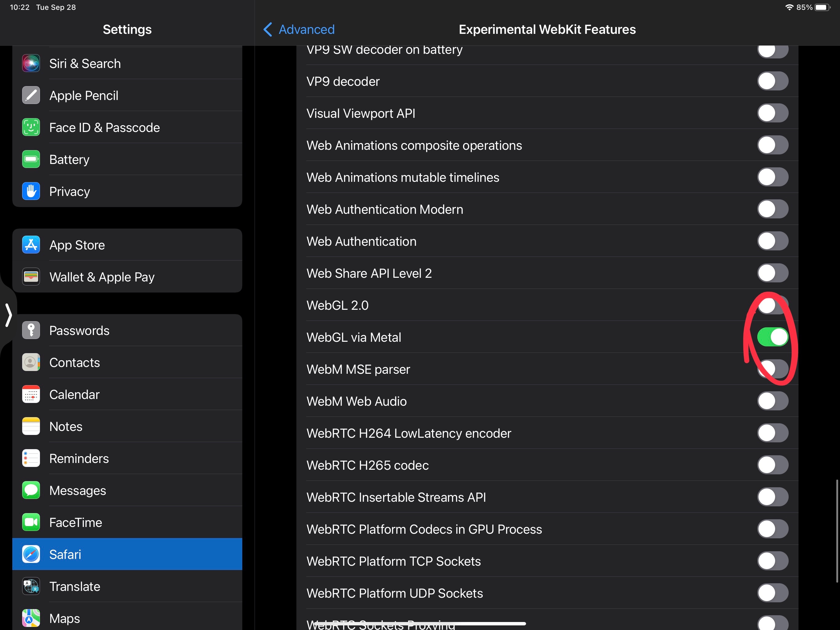Tap the Apple Pencil icon

point(31,95)
